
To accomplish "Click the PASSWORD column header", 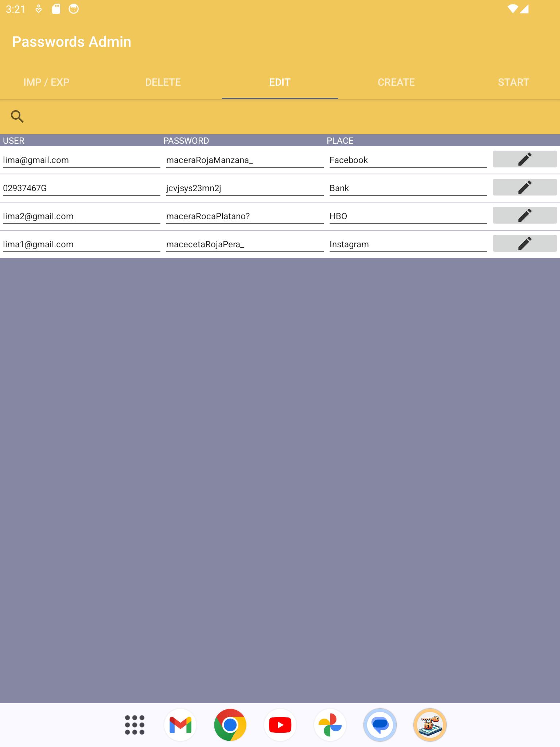I will (x=186, y=141).
